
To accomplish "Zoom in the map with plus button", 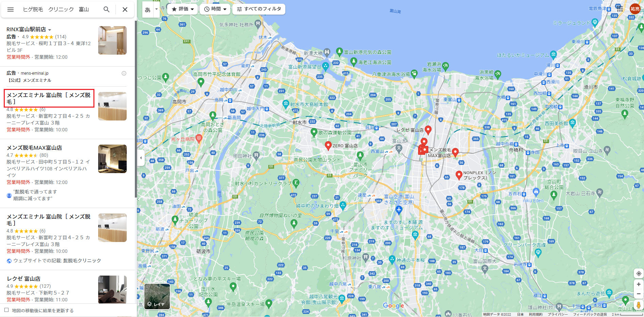I will click(639, 284).
